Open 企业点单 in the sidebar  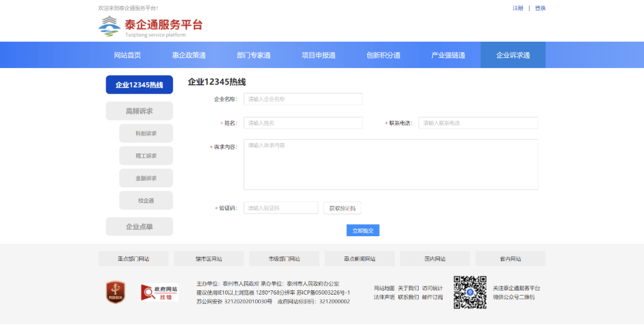point(139,227)
